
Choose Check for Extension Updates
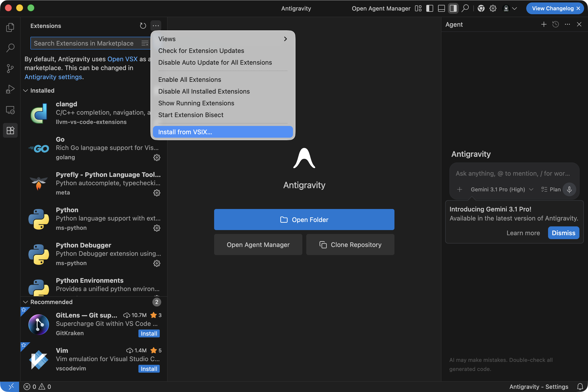click(223, 51)
